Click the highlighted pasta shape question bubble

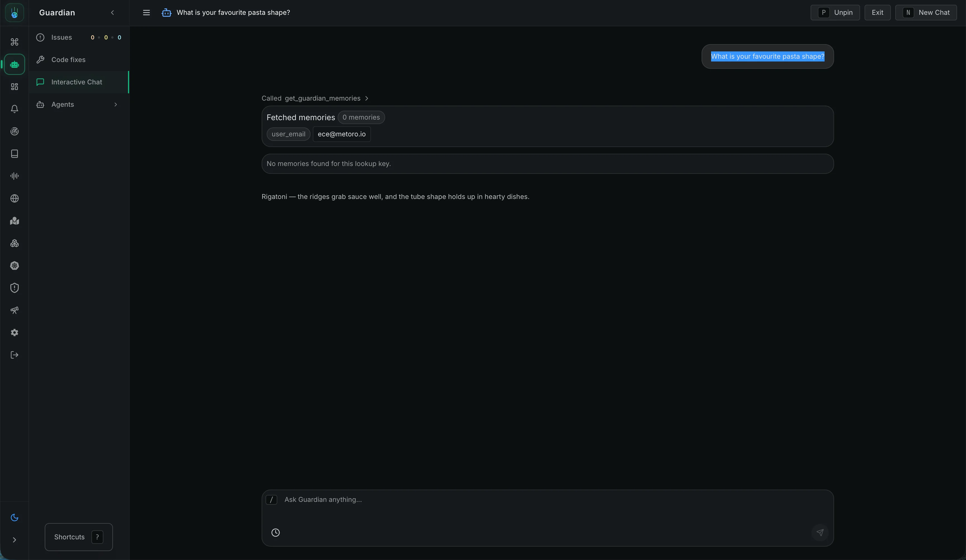tap(768, 56)
